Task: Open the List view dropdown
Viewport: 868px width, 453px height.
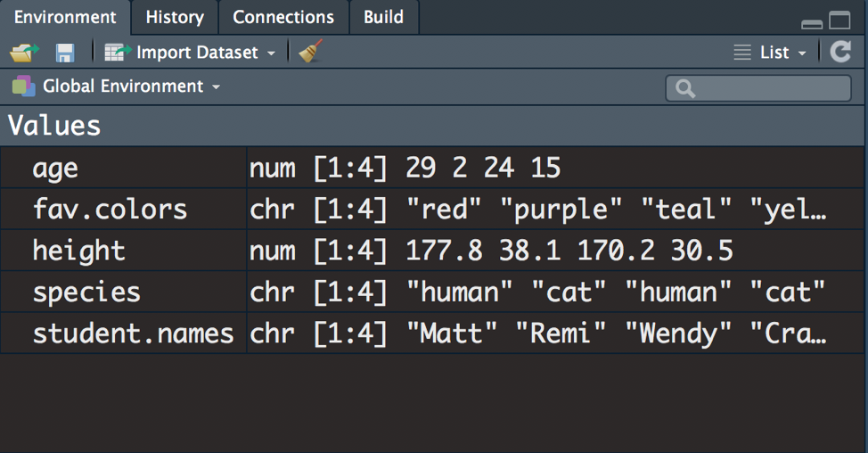Action: [770, 53]
